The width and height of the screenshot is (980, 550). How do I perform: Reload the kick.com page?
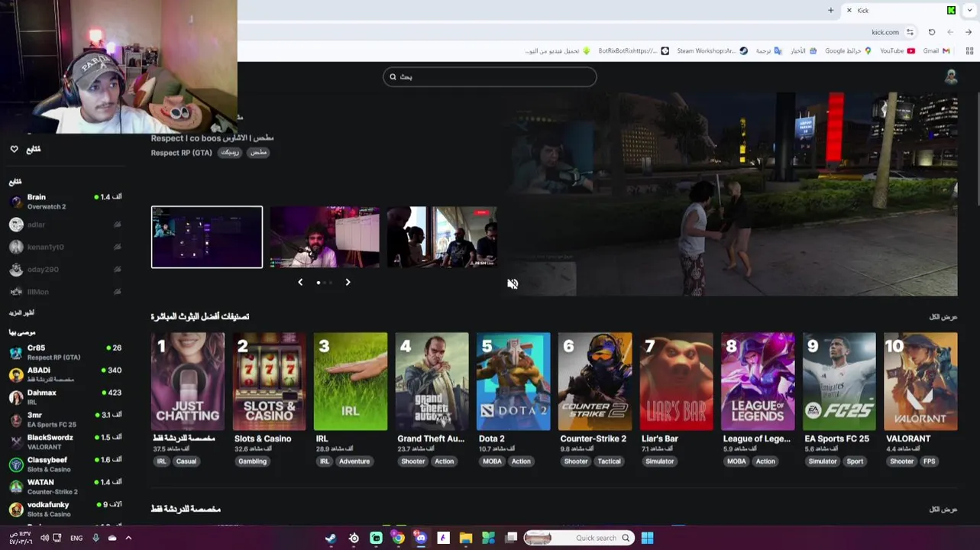932,32
